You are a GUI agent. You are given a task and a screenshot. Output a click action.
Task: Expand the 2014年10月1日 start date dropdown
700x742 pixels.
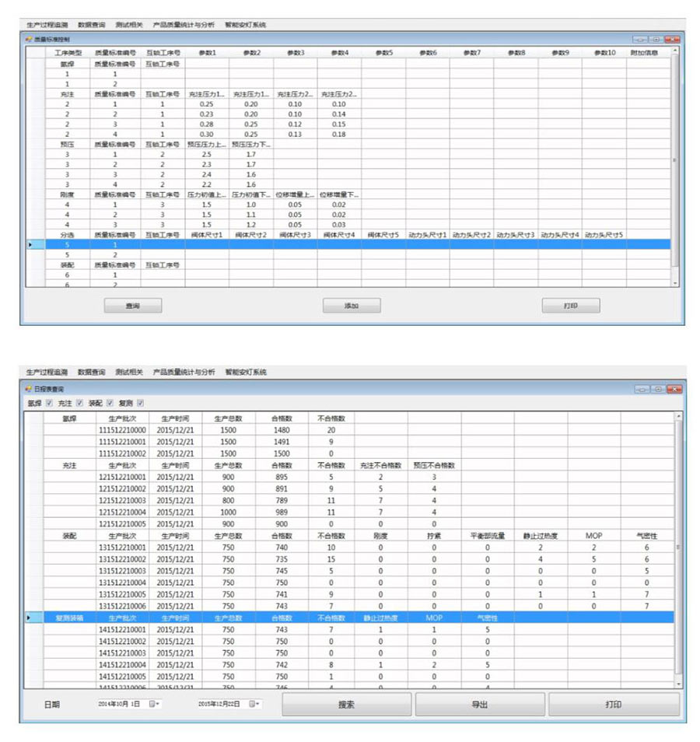pyautogui.click(x=159, y=704)
